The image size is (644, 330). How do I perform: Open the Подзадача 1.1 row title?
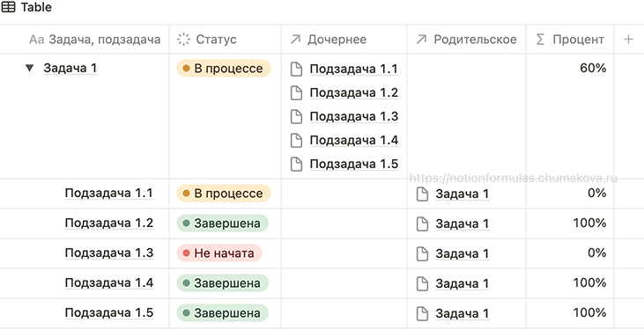pyautogui.click(x=109, y=193)
